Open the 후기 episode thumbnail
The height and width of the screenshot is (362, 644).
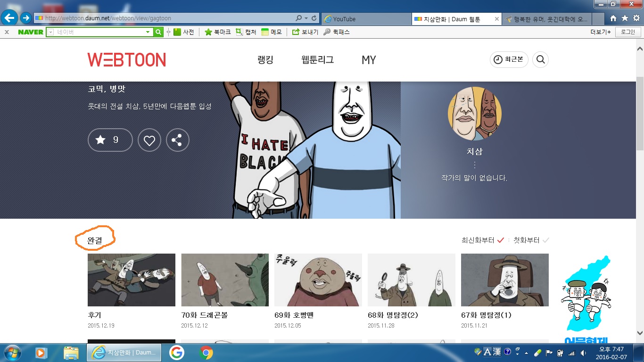(x=132, y=280)
